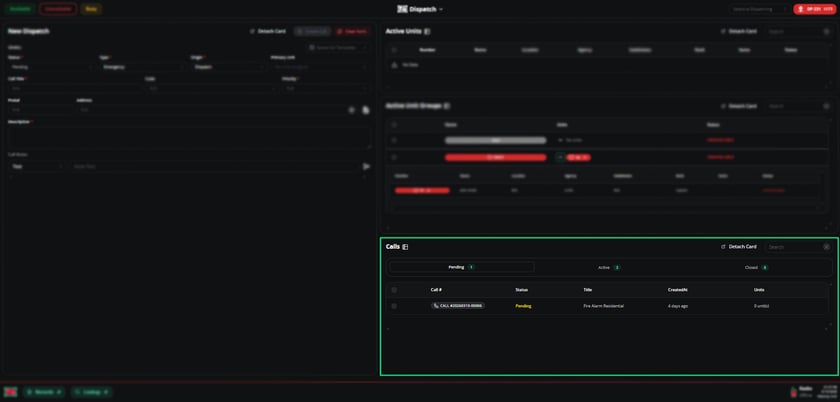
Task: Open the Active Unit Groups card layout icon
Action: (x=447, y=106)
